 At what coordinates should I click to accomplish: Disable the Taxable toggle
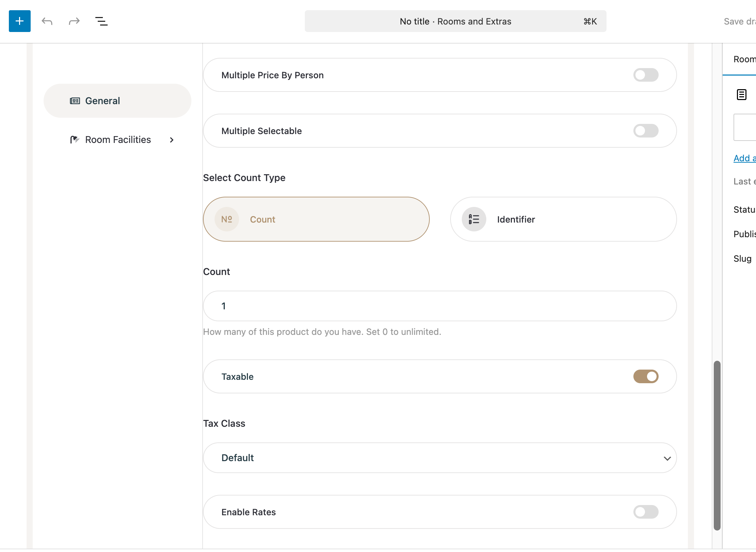coord(645,376)
